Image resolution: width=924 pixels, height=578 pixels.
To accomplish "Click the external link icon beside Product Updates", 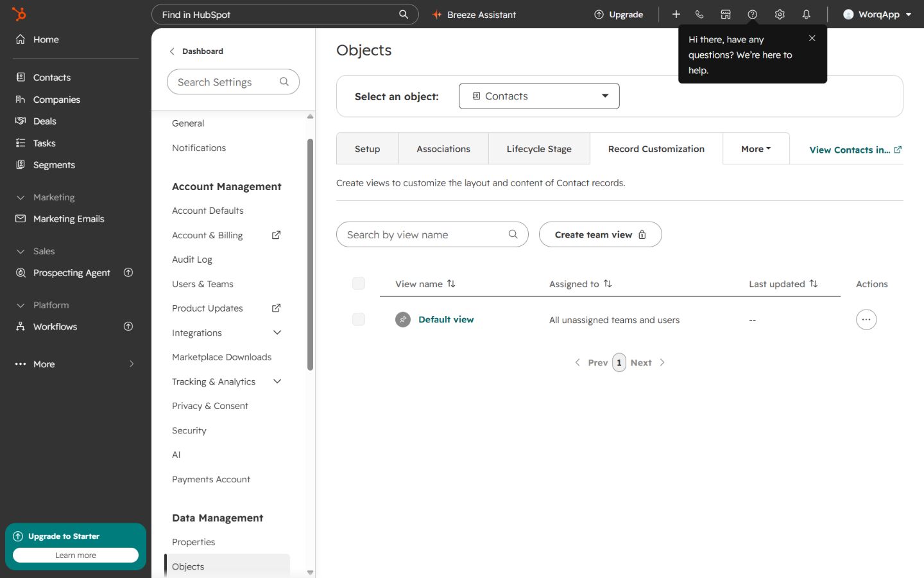I will [x=277, y=308].
